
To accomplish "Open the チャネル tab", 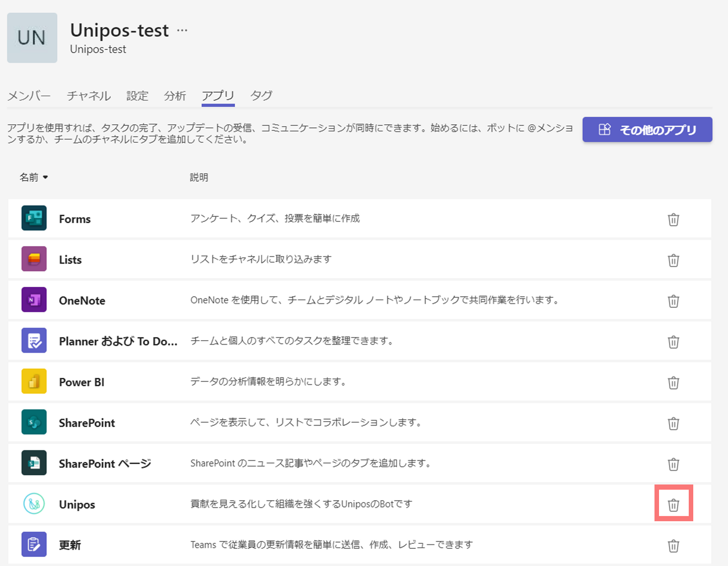I will click(x=89, y=96).
